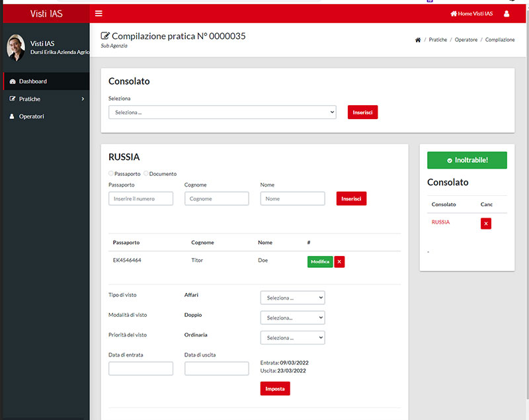Click Inserisci button next to Nome field
Screen dimensions: 529x420
tap(351, 198)
